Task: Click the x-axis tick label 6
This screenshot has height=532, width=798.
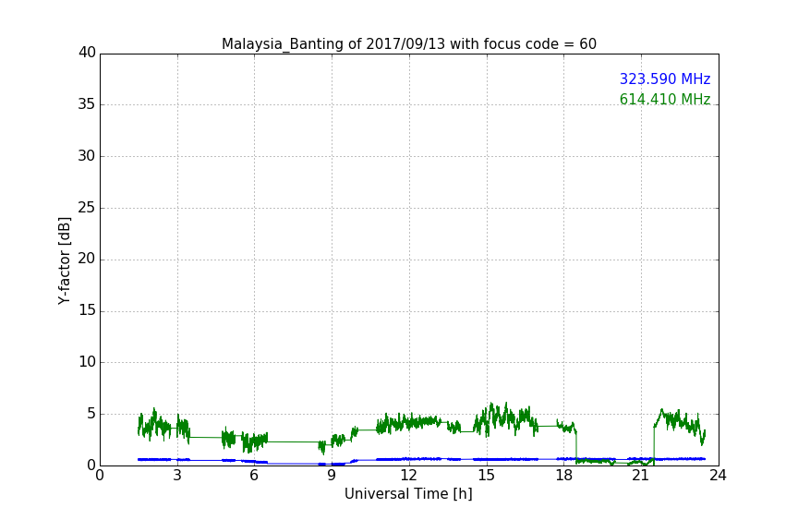Action: 254,476
